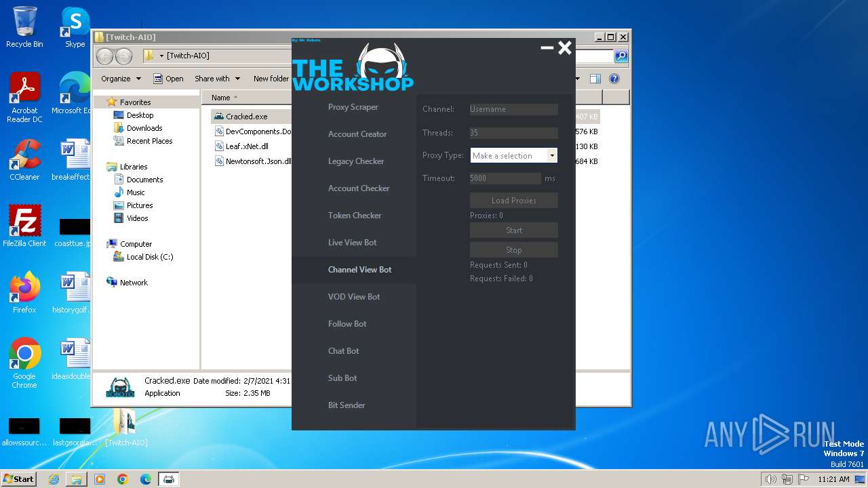
Task: Select Cracked.exe in the file list
Action: click(247, 117)
